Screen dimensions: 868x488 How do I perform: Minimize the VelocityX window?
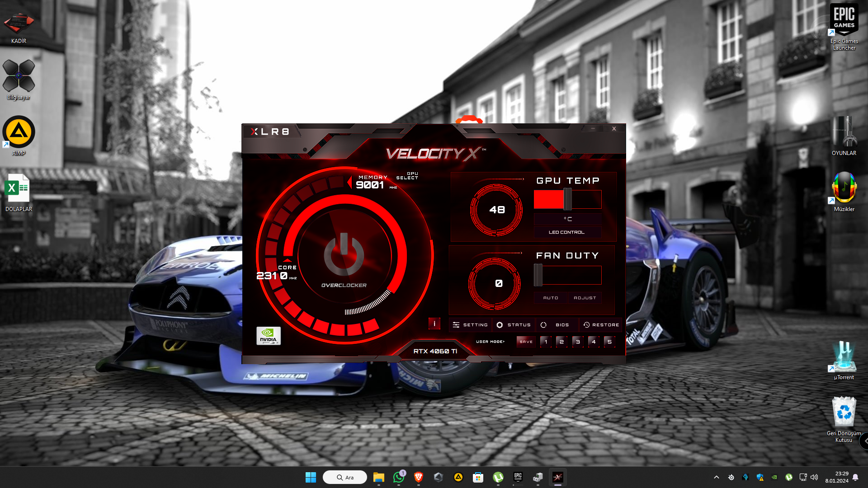point(593,129)
